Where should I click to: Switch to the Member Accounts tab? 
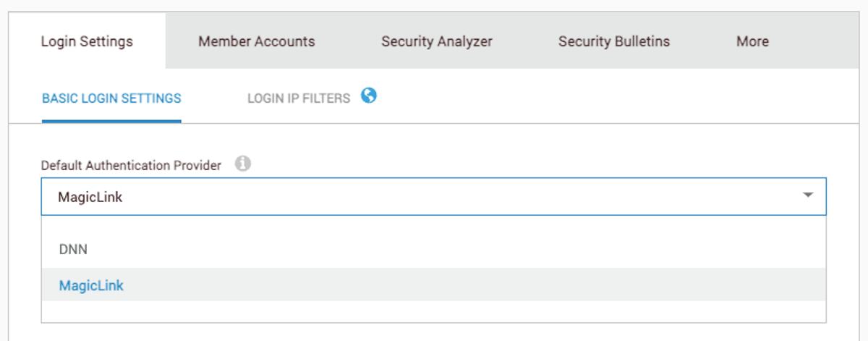tap(257, 41)
